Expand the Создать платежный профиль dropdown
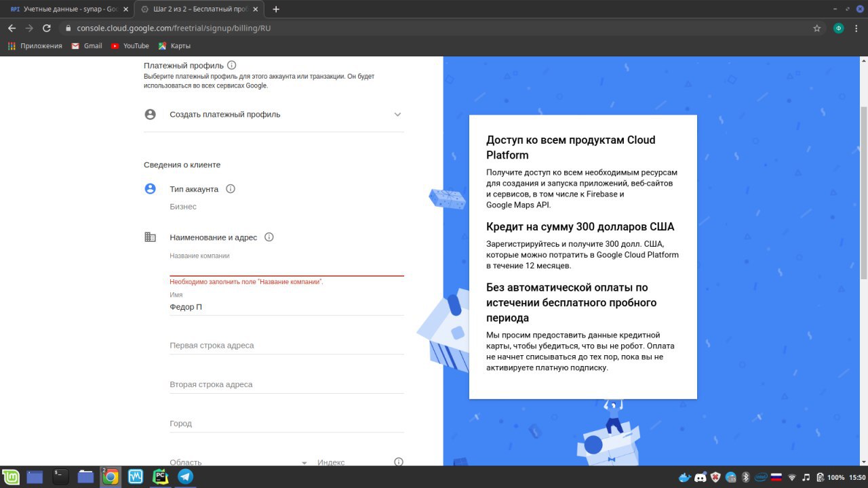 274,115
